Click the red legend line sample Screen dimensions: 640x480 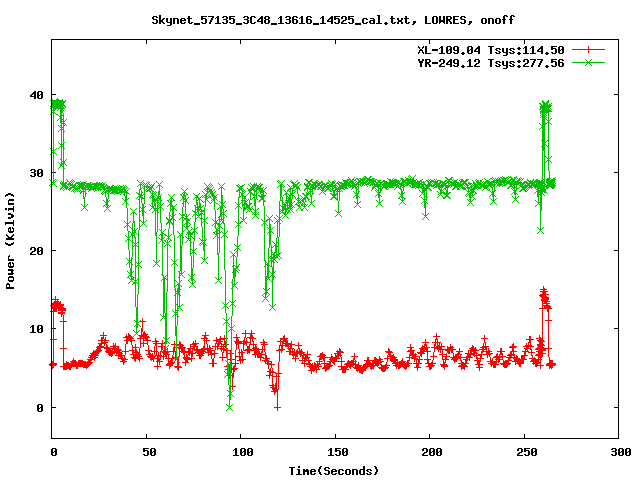click(588, 50)
